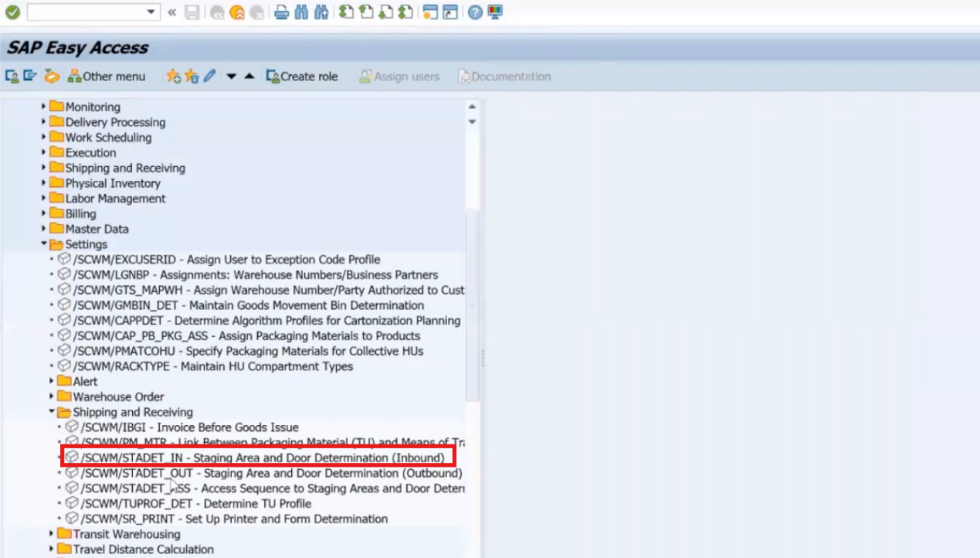Go to Last Page icon
Viewport: 980px width, 558px height.
tap(405, 12)
